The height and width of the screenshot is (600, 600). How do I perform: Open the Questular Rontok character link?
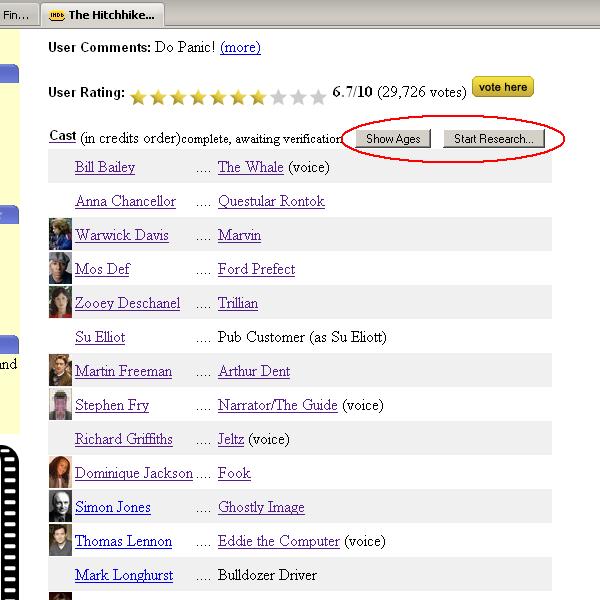pyautogui.click(x=271, y=201)
